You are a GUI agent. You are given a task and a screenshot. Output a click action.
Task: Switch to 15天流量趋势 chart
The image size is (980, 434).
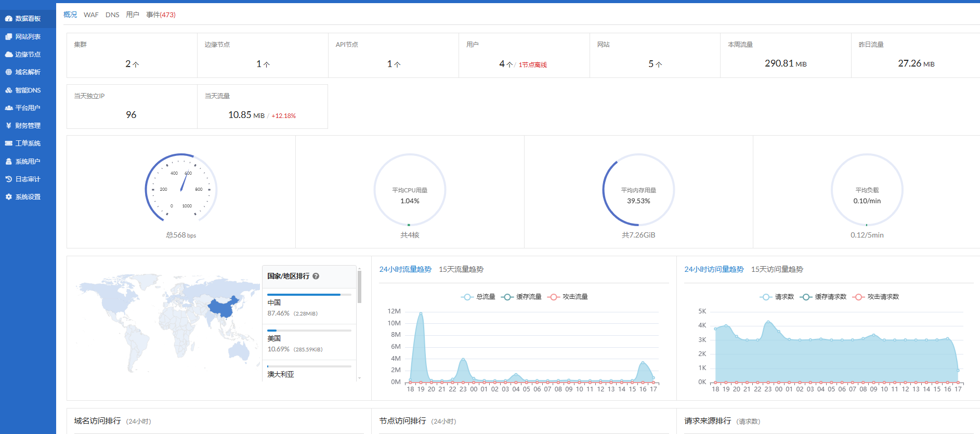coord(461,269)
